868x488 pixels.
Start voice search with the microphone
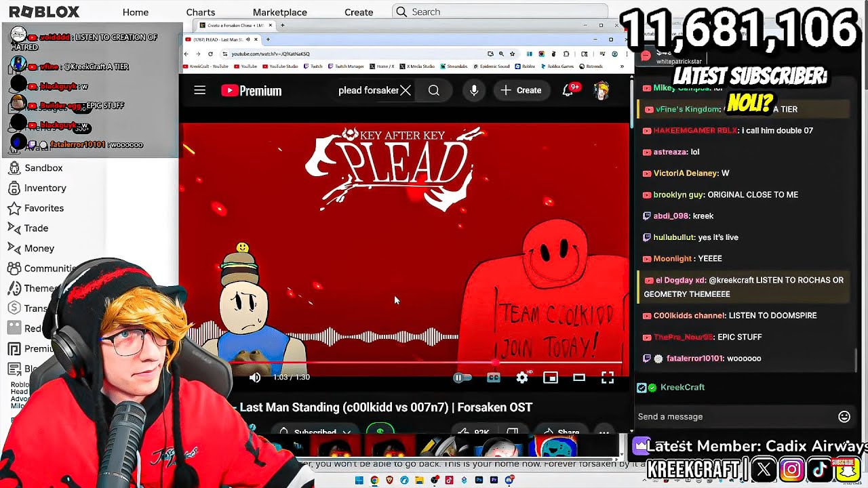[474, 90]
